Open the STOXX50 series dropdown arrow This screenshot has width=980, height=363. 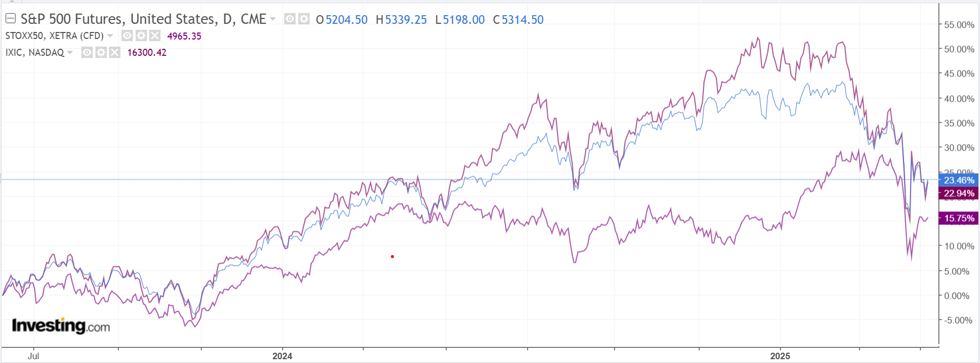(110, 36)
